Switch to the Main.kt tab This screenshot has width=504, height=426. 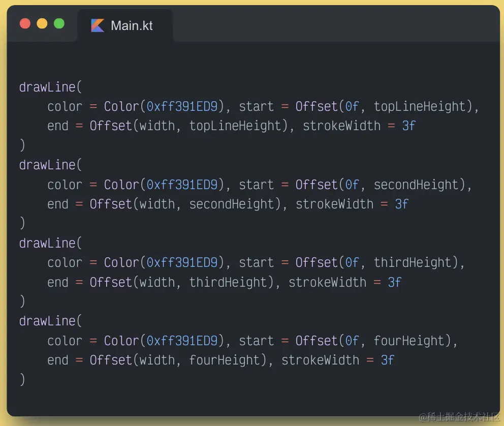click(132, 25)
